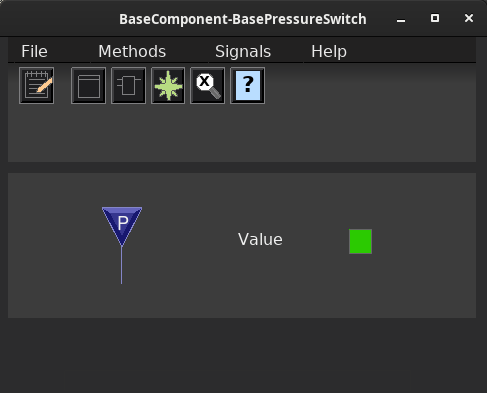Minimize the BasePressureSwitch window
The width and height of the screenshot is (487, 393).
tap(401, 19)
